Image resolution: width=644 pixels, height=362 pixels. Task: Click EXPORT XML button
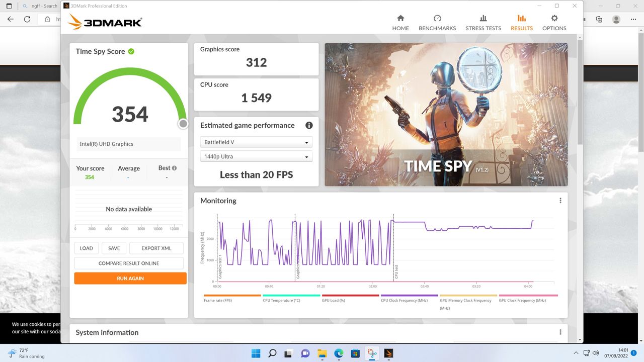click(156, 248)
